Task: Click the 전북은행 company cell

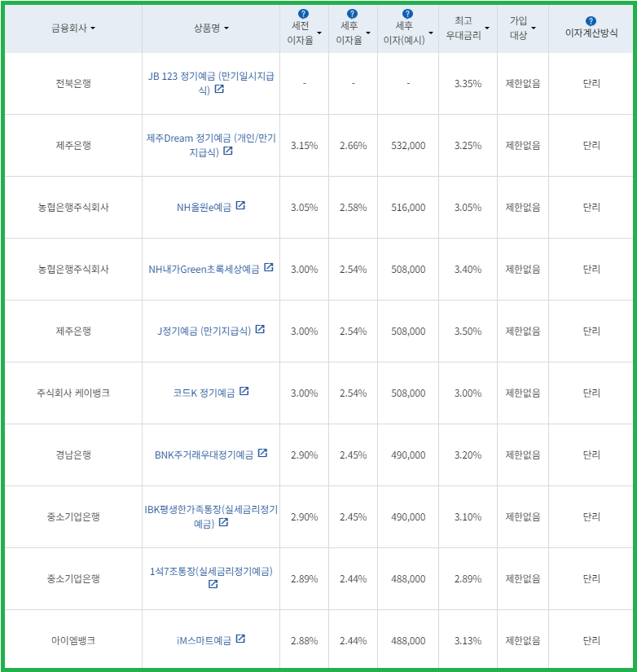Action: pos(73,83)
